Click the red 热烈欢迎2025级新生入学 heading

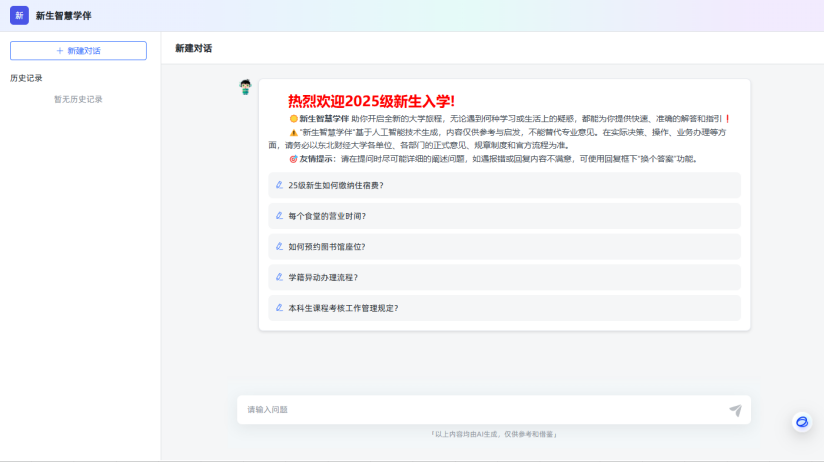click(x=371, y=101)
